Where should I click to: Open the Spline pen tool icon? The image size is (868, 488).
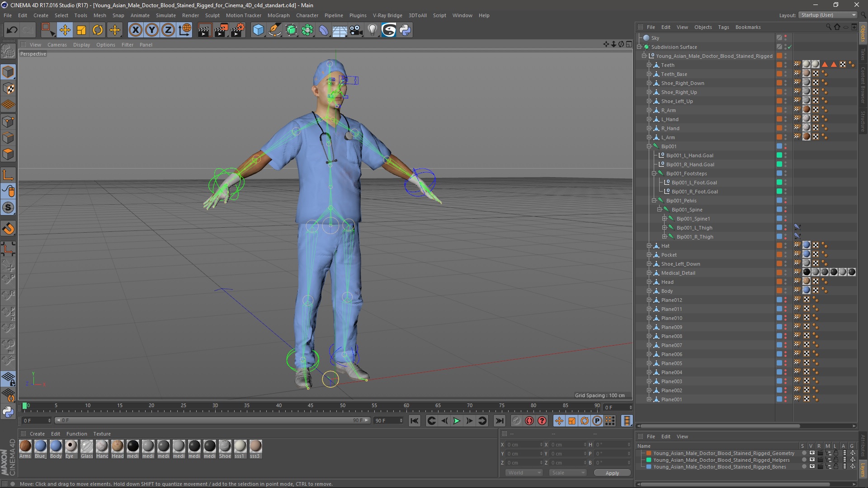(274, 30)
